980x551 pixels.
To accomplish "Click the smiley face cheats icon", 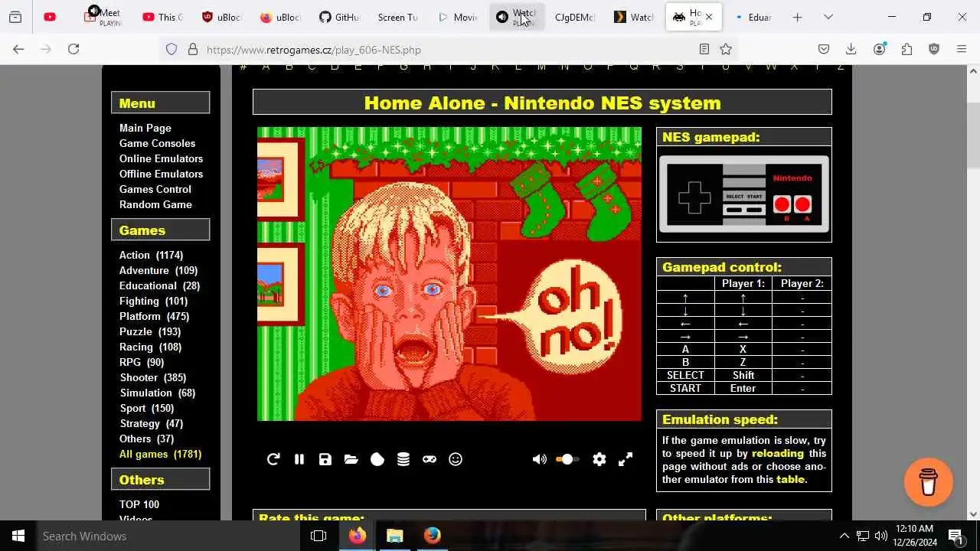I will click(x=456, y=459).
